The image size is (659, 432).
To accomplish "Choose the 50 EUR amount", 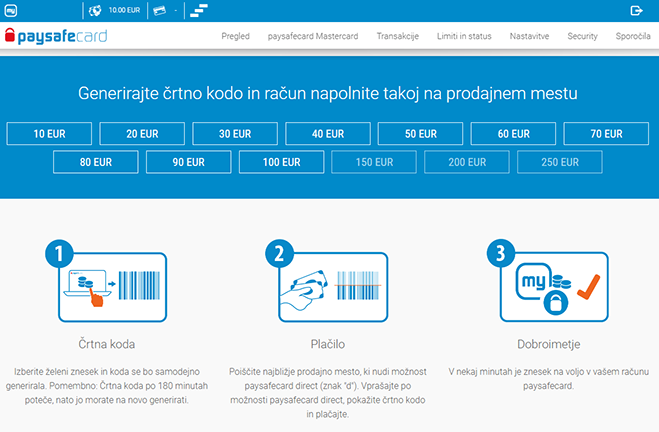I will pos(421,134).
